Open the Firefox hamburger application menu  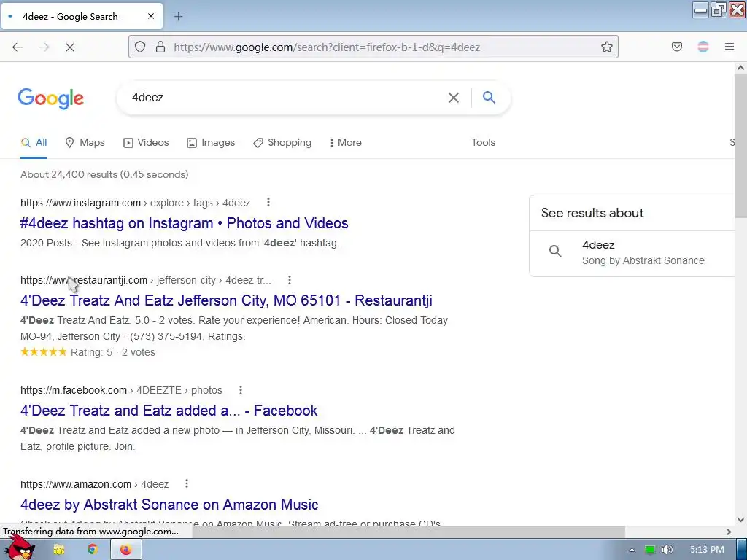pyautogui.click(x=729, y=47)
